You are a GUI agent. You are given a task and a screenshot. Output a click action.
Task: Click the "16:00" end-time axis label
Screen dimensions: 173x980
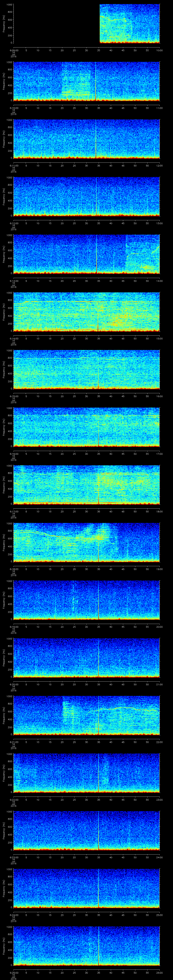click(159, 396)
